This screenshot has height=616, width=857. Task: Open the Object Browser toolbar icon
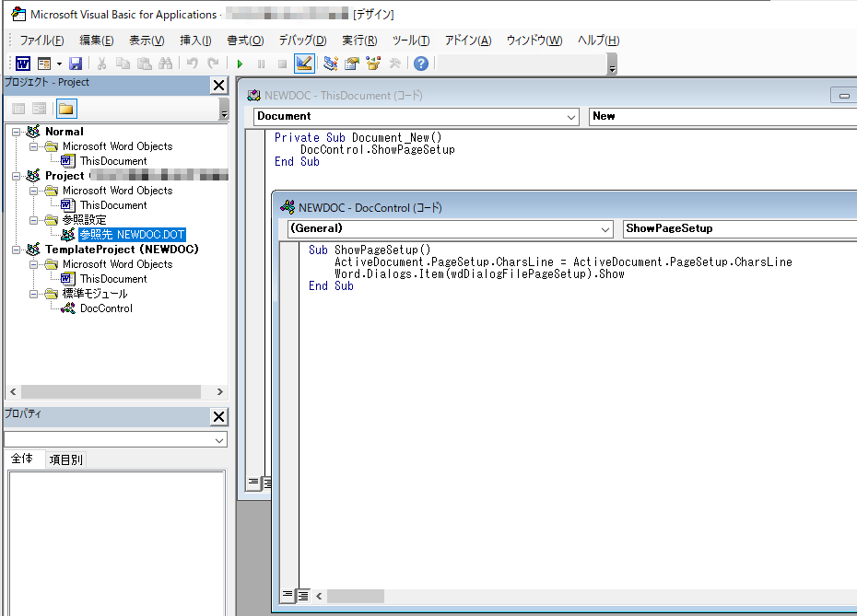coord(373,64)
